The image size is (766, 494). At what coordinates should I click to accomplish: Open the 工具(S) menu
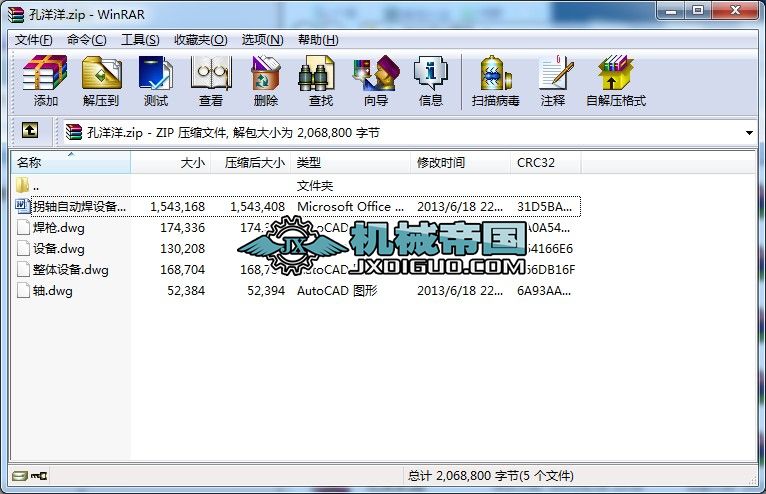pyautogui.click(x=140, y=40)
